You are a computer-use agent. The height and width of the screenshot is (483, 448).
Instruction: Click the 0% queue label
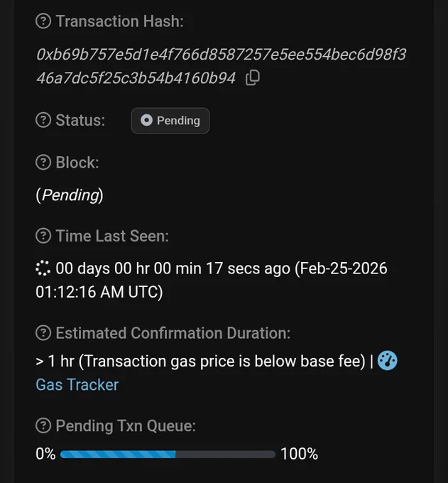tap(45, 454)
